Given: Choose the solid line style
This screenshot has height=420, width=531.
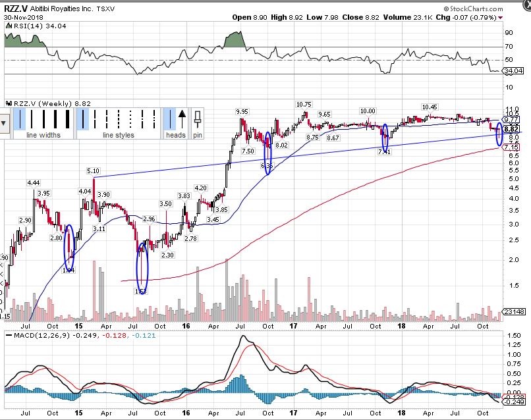Looking at the screenshot, I should pos(83,118).
